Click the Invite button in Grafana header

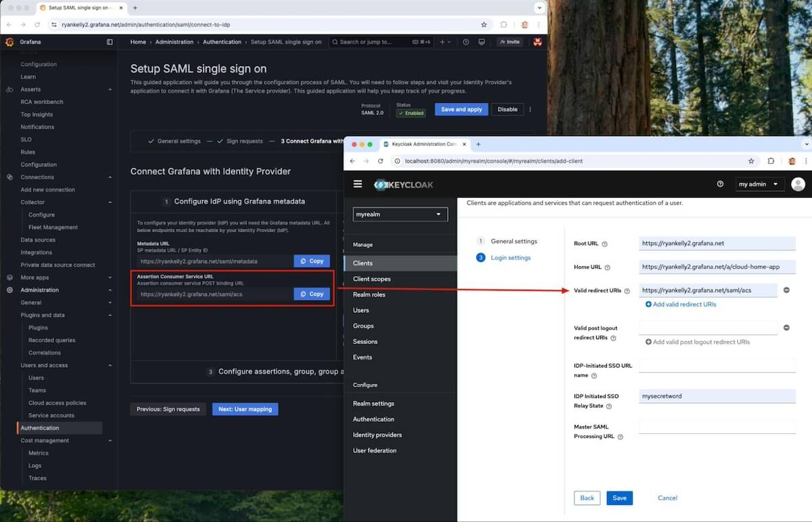click(510, 42)
